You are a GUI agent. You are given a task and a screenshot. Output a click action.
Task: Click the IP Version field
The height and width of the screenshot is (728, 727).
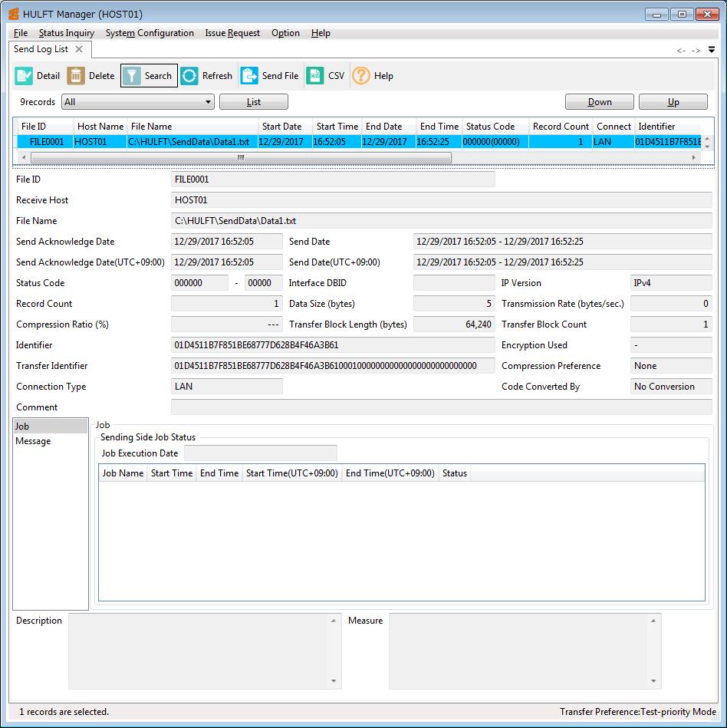tap(671, 283)
